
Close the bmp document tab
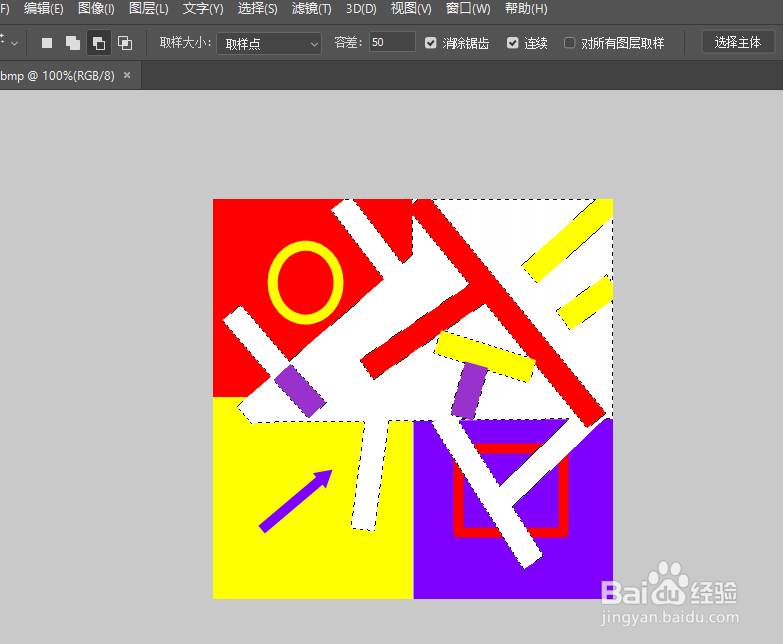pos(127,75)
